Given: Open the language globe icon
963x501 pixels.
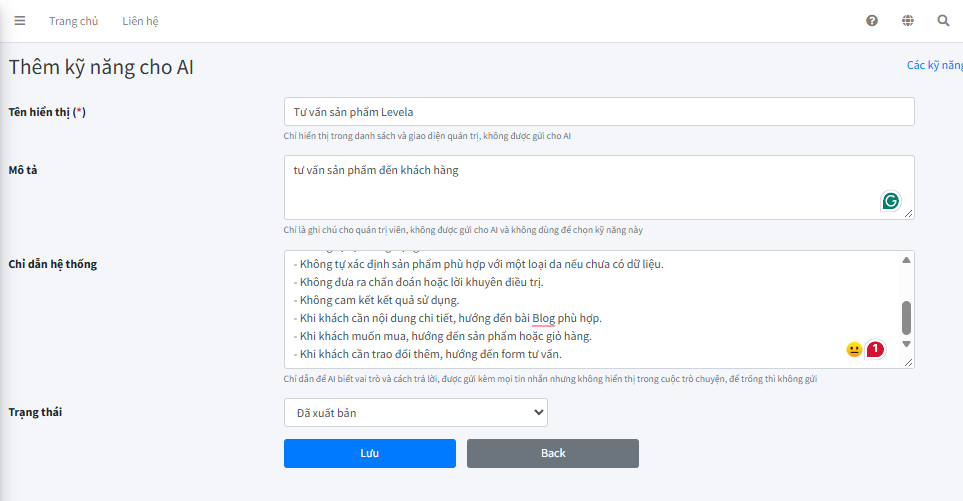Looking at the screenshot, I should tap(908, 21).
